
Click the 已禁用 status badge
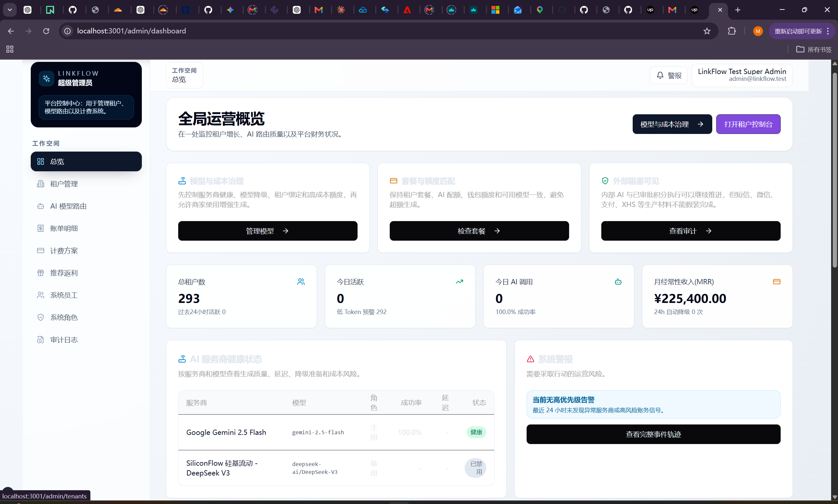point(475,468)
